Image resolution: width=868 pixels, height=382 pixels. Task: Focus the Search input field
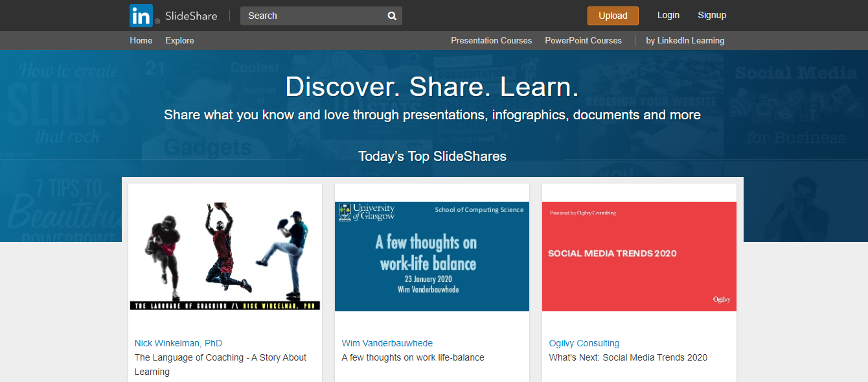point(321,16)
